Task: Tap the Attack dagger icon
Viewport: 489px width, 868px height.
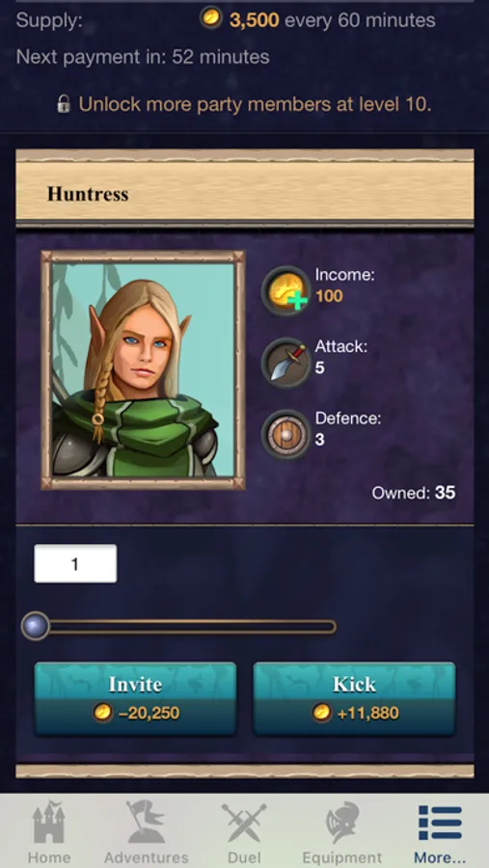Action: pyautogui.click(x=285, y=363)
